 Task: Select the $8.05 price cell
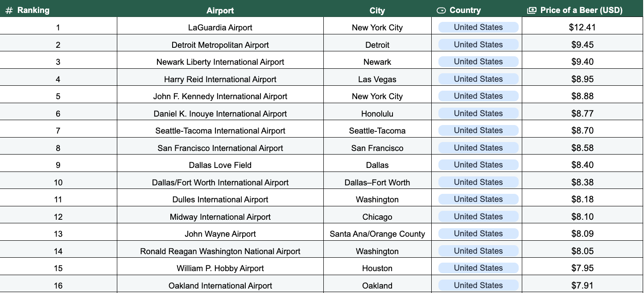[582, 251]
